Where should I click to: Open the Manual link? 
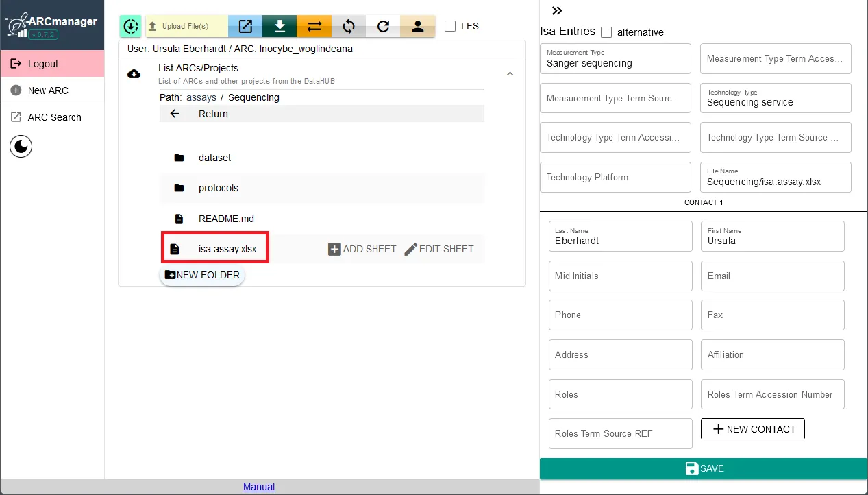pyautogui.click(x=259, y=487)
